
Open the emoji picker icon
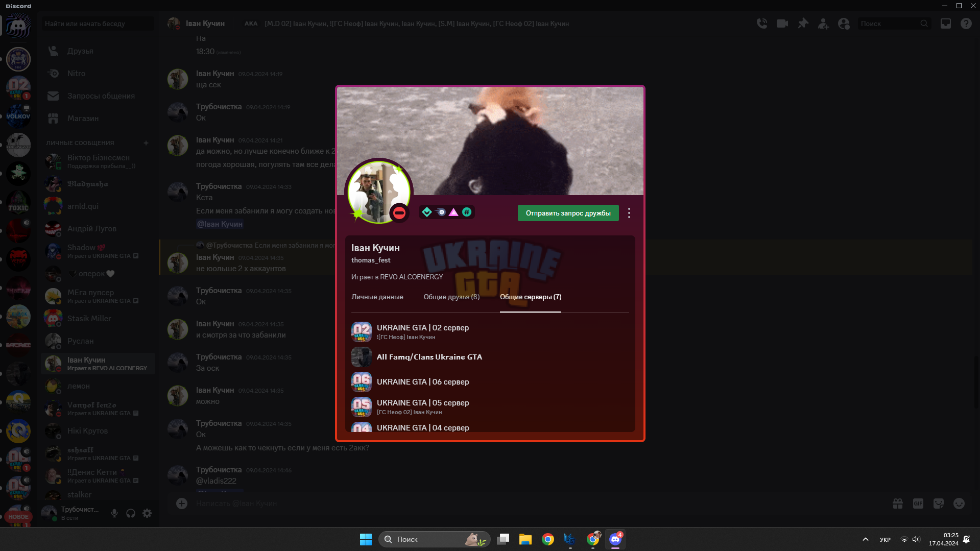(x=959, y=504)
